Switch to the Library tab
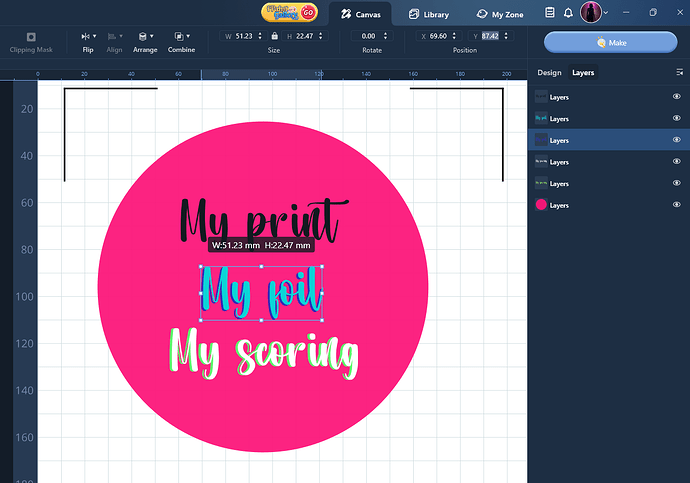 click(x=430, y=15)
